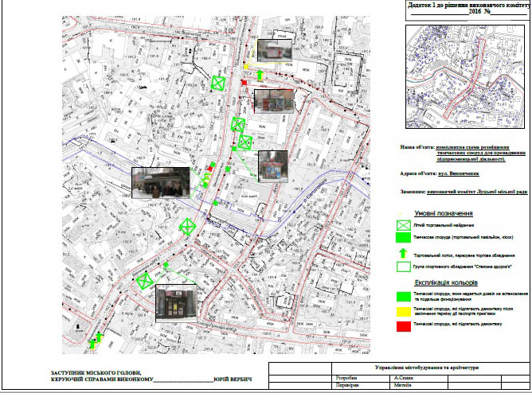Viewport: 532px width, 393px height.
Task: Click the red square marker beside the second photo
Action: [x=244, y=84]
